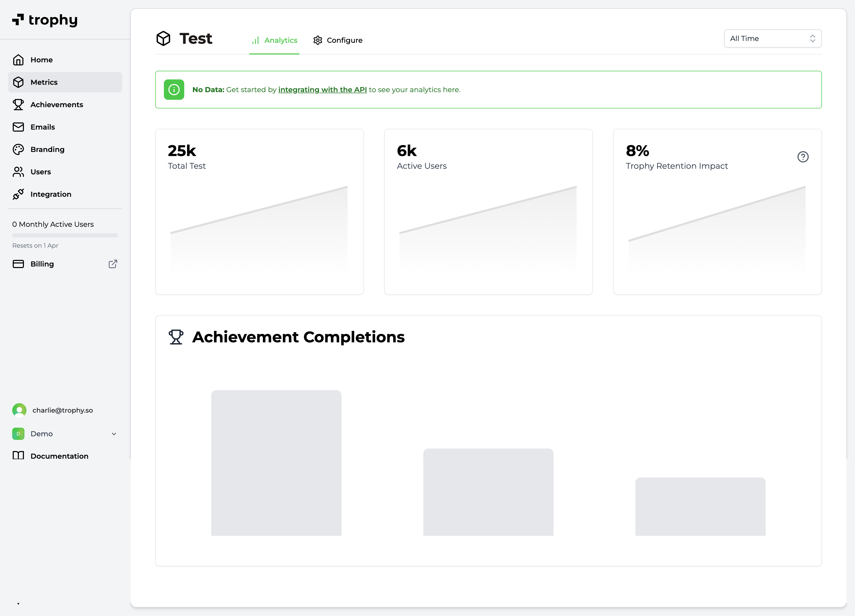This screenshot has width=855, height=616.
Task: Open the charlie@trophy.so account menu
Action: click(x=62, y=410)
